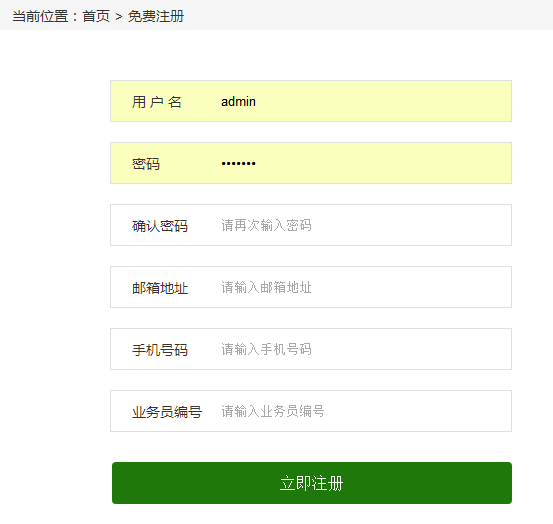Screen dimensions: 553x524
Task: Click the 请输入手机号码 phone field
Action: click(x=311, y=349)
